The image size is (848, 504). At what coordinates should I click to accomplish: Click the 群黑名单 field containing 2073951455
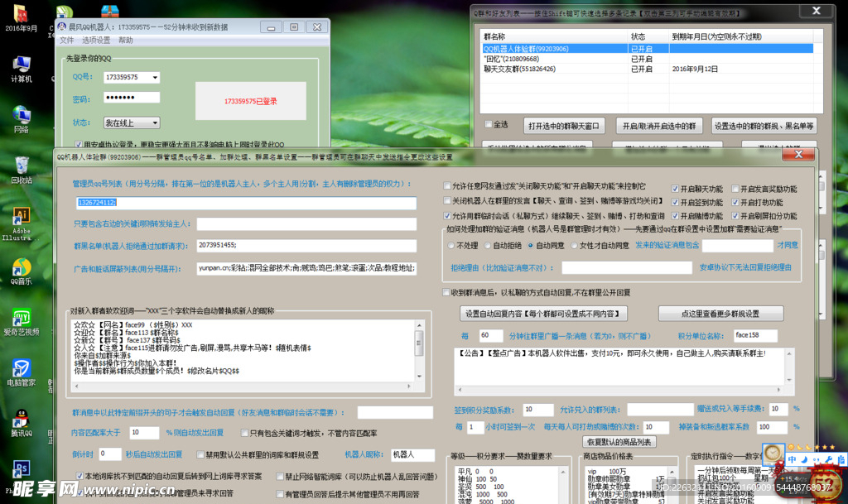(x=306, y=245)
